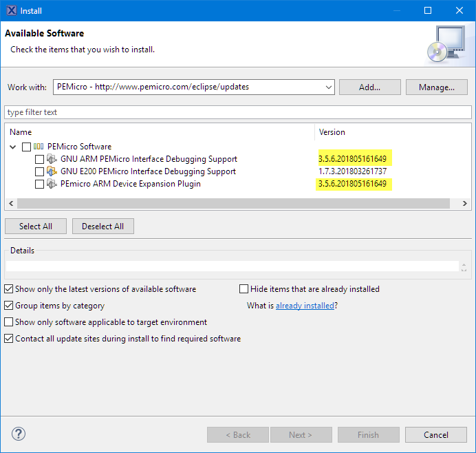Open the Work with dropdown list

pyautogui.click(x=328, y=87)
